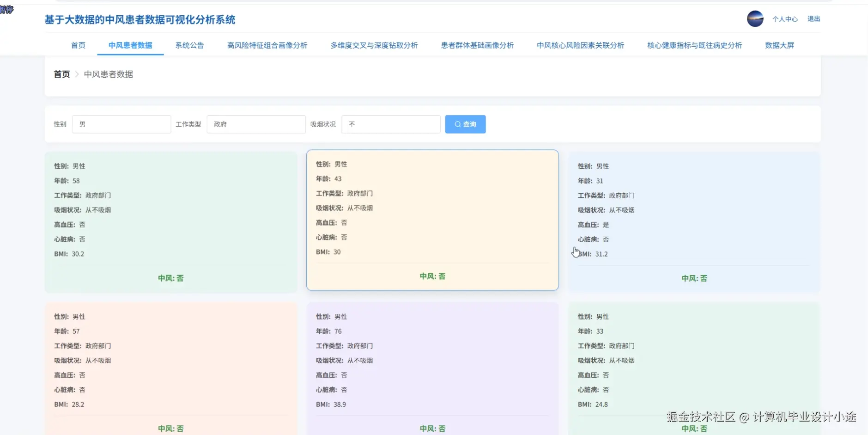The height and width of the screenshot is (435, 868).
Task: Click the 查询 search button
Action: (465, 124)
